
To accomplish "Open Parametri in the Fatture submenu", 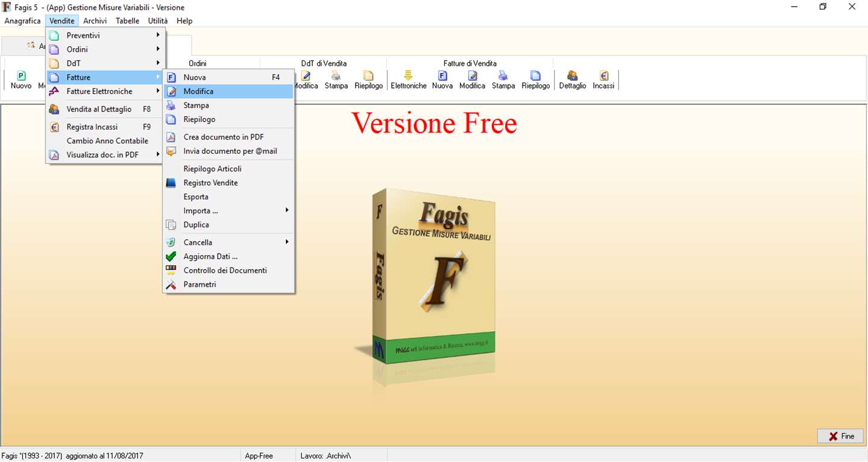I will (x=228, y=284).
